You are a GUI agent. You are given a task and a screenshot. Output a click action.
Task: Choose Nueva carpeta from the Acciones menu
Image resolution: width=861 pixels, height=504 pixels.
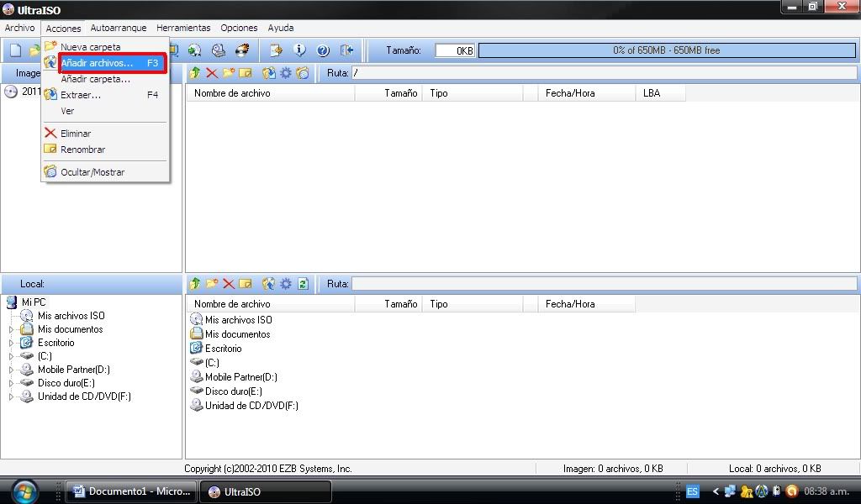(x=105, y=47)
